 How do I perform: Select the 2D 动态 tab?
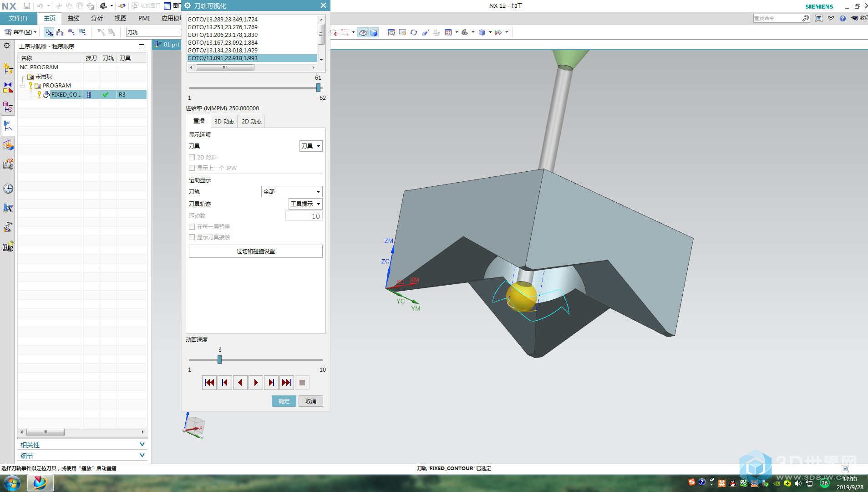point(252,122)
